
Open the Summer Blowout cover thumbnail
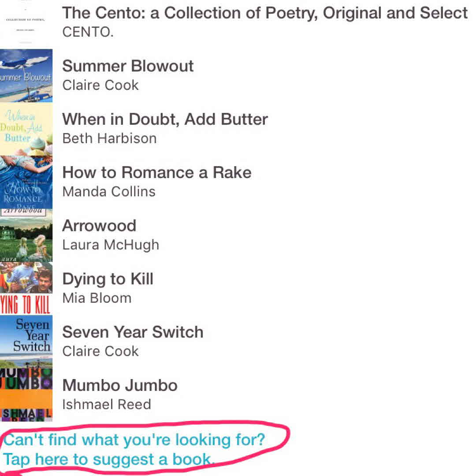coord(26,75)
